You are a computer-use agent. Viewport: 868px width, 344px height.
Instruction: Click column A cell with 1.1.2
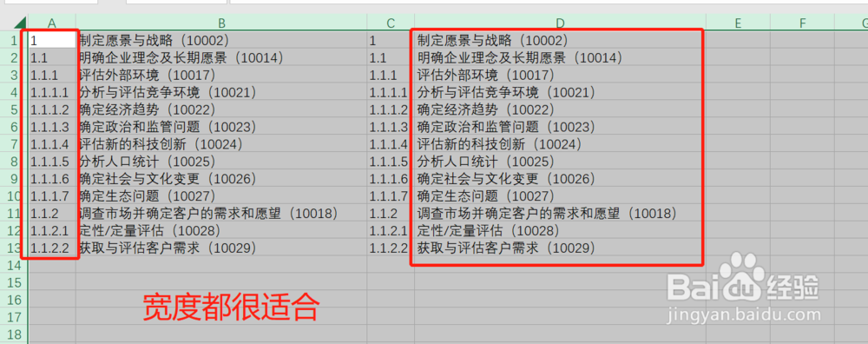tap(52, 214)
